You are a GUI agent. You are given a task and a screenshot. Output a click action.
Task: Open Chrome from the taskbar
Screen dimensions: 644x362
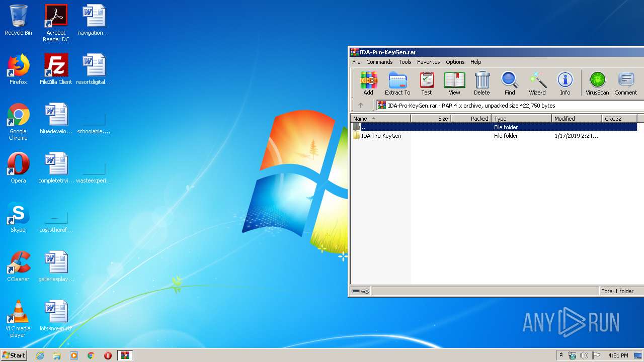[91, 355]
